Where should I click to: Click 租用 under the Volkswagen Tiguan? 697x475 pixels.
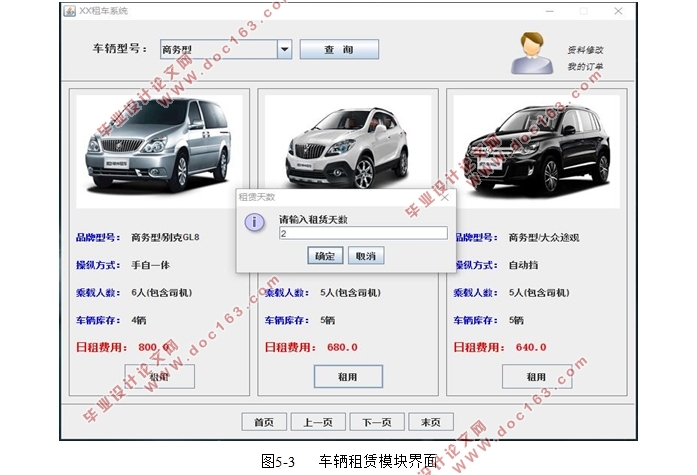pyautogui.click(x=536, y=377)
